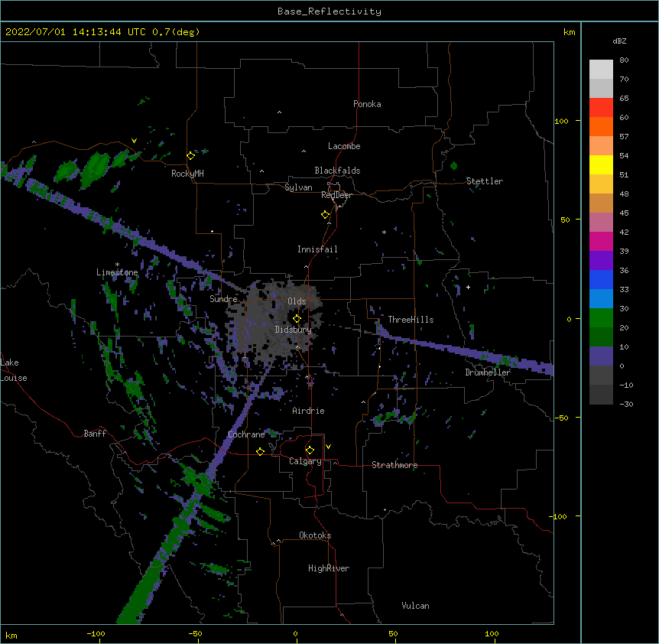Click the Olds city label
The image size is (659, 644).
click(x=297, y=301)
